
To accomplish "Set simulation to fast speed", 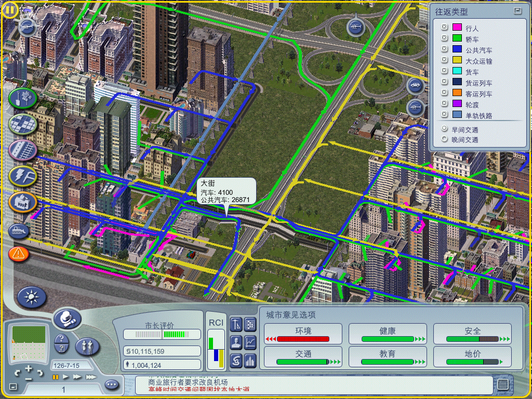I will tap(77, 377).
